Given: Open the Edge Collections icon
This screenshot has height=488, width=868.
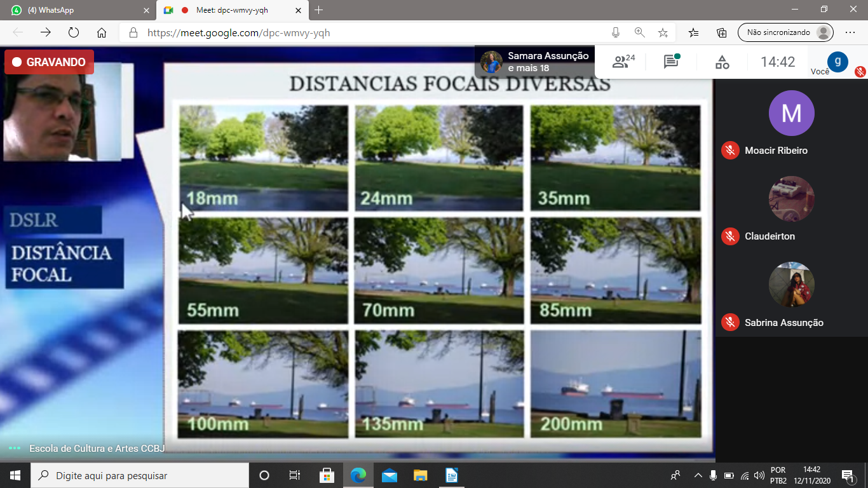Looking at the screenshot, I should [x=722, y=32].
